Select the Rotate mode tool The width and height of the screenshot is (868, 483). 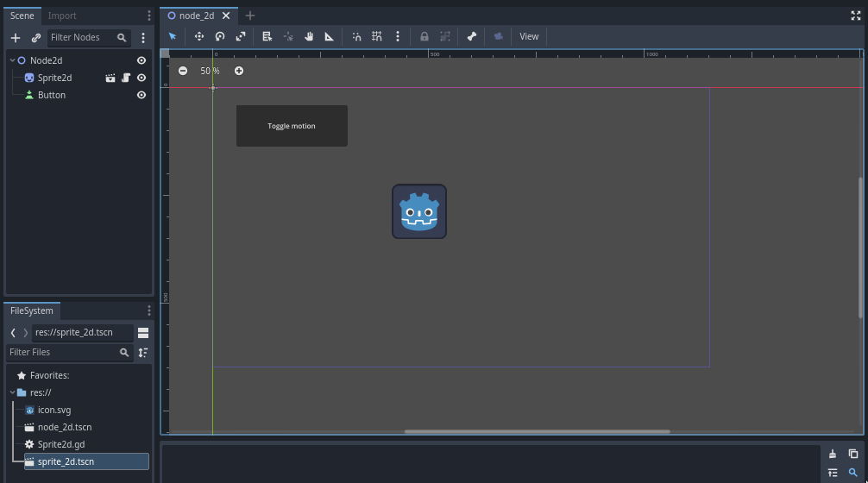coord(220,36)
